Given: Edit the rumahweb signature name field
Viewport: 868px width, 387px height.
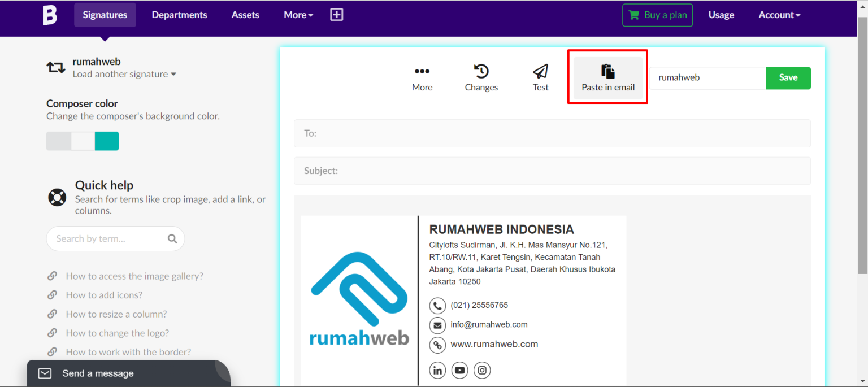Looking at the screenshot, I should [x=708, y=78].
